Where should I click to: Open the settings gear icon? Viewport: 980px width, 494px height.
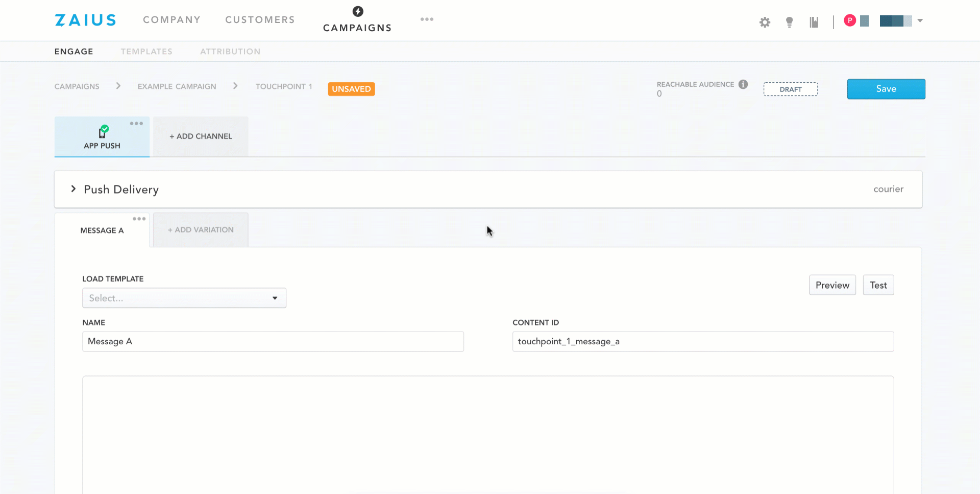coord(765,22)
